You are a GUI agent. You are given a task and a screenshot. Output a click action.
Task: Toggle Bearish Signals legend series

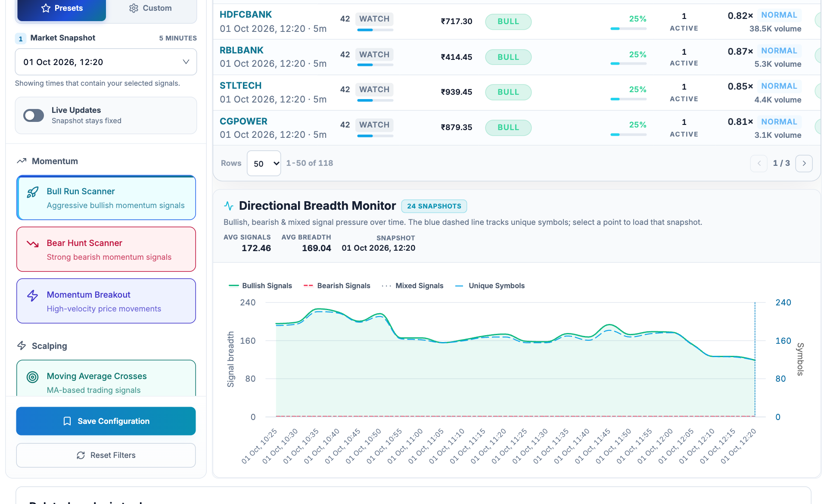[337, 286]
